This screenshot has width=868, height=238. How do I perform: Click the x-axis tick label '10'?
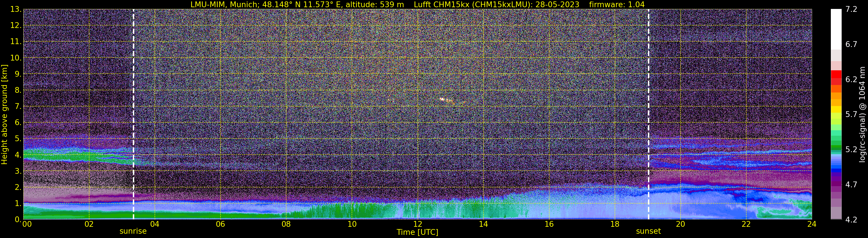pos(352,224)
